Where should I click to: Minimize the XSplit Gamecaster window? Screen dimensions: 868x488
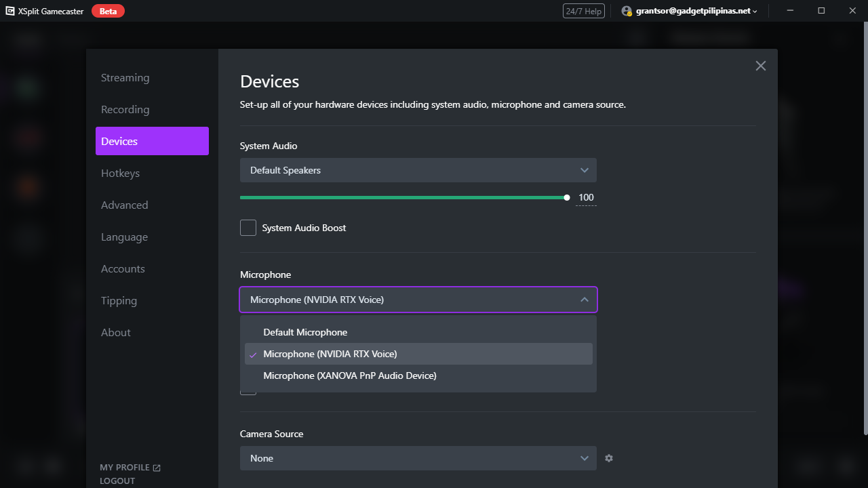790,11
